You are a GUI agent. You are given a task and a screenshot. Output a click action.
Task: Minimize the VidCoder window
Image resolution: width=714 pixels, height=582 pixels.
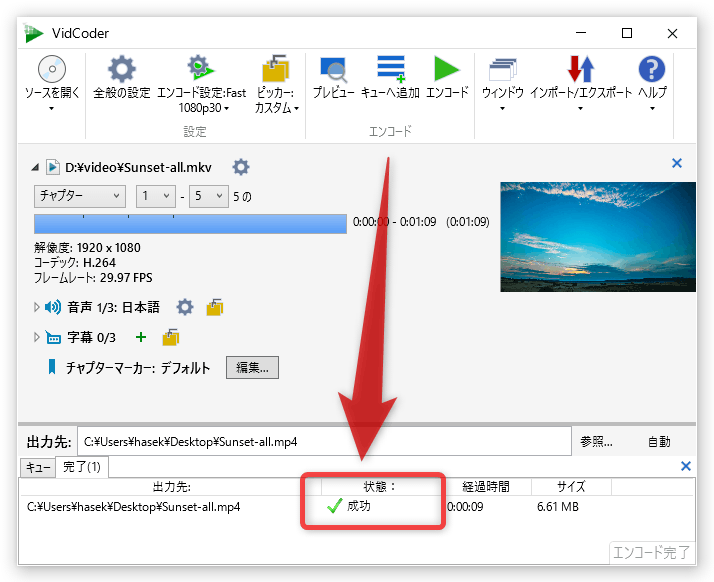tap(581, 33)
